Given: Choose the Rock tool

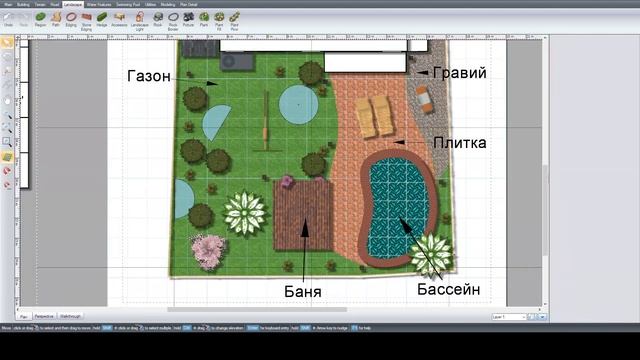Looking at the screenshot, I should 158,19.
